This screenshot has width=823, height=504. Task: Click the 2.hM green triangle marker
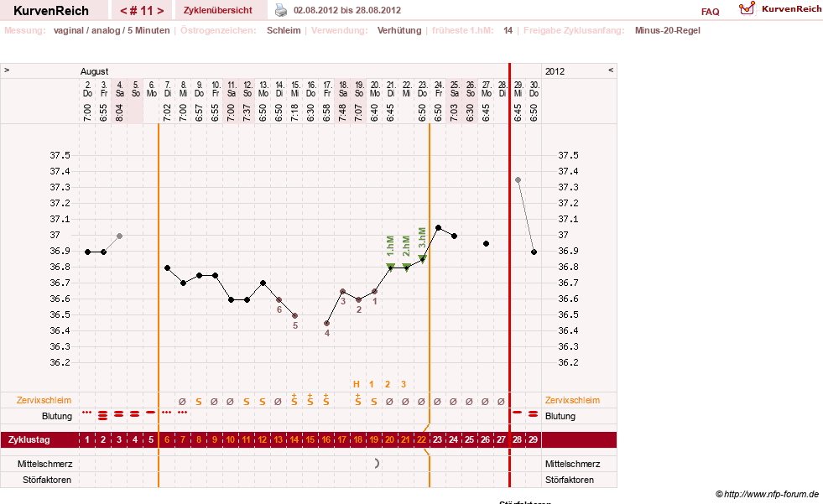pos(406,267)
